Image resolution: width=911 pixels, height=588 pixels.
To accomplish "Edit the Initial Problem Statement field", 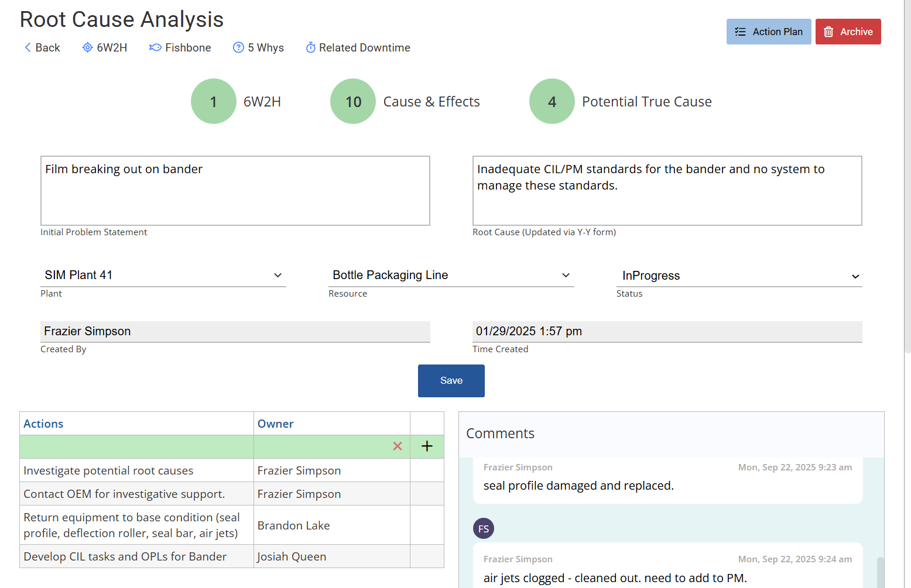I will pyautogui.click(x=235, y=190).
